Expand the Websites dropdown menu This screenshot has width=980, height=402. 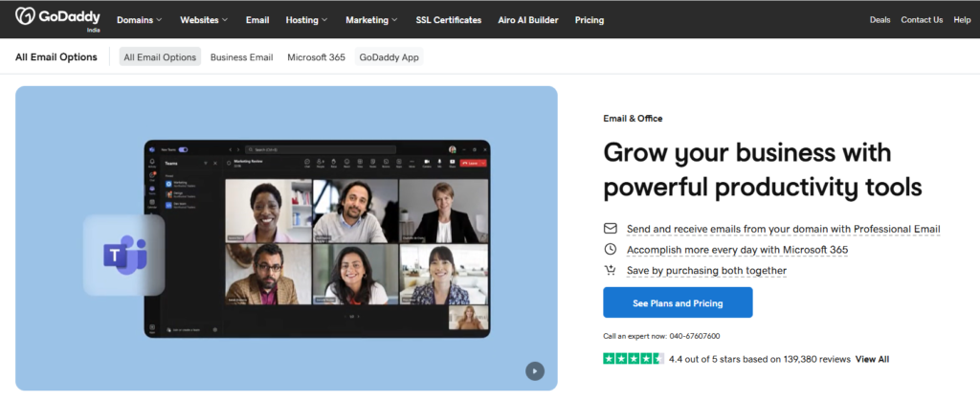pyautogui.click(x=205, y=20)
